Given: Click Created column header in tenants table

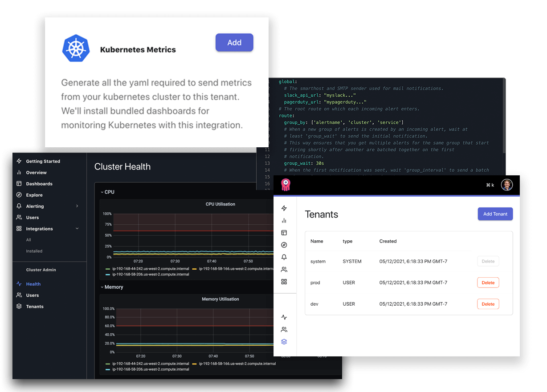Looking at the screenshot, I should [388, 241].
